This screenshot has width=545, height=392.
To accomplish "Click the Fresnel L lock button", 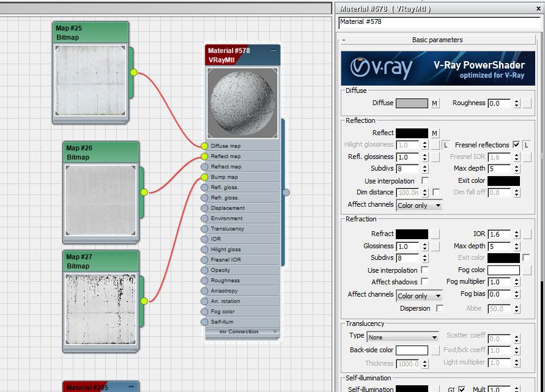I will (526, 145).
